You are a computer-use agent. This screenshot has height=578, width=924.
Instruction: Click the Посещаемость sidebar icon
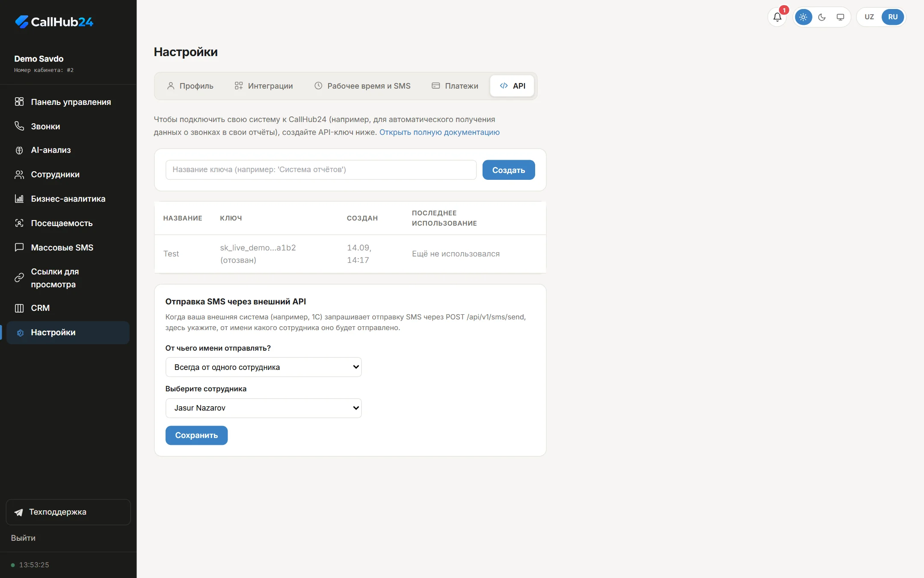coord(19,223)
